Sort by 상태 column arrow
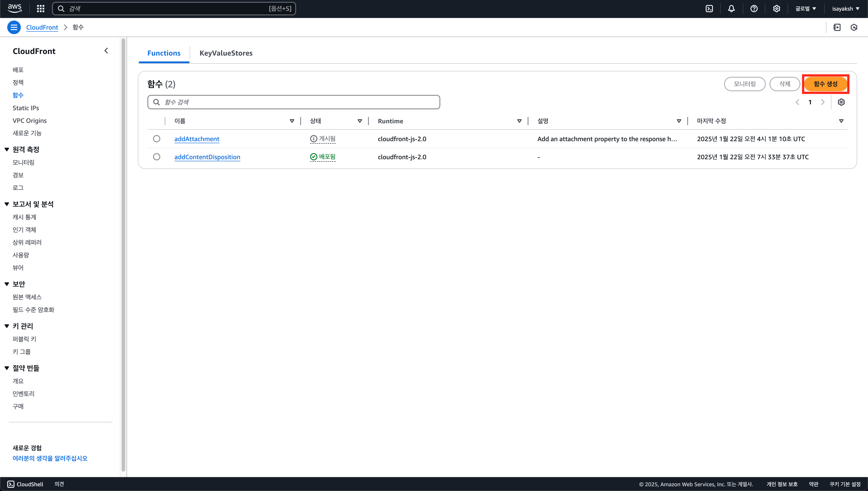The image size is (868, 491). pos(360,121)
